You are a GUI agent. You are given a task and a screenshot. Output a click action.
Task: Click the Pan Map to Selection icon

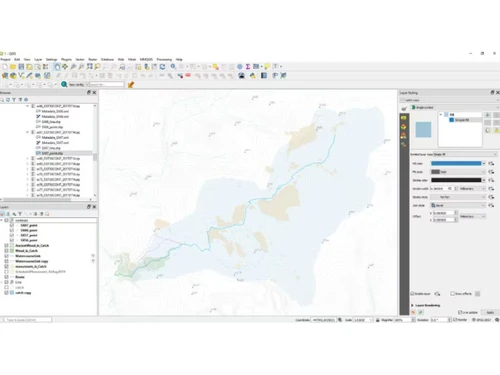(65, 67)
